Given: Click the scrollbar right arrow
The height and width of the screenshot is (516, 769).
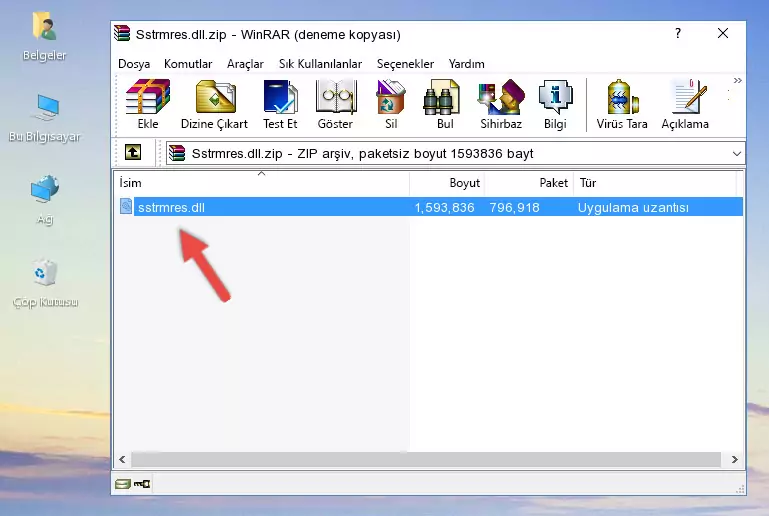Looking at the screenshot, I should tap(734, 460).
